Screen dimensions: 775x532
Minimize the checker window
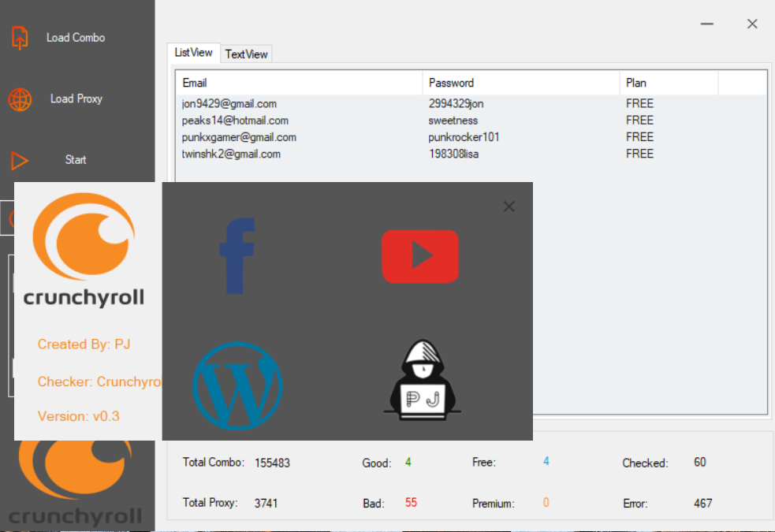click(x=706, y=24)
